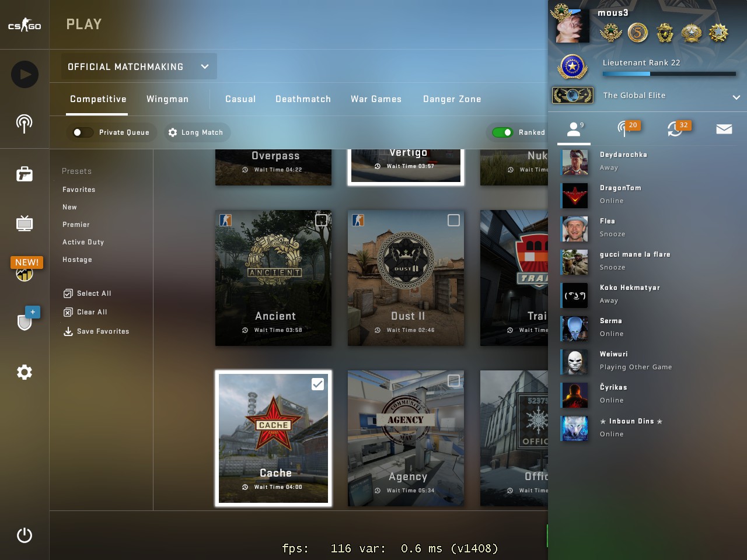Select the New preset
The width and height of the screenshot is (747, 560).
(x=69, y=207)
